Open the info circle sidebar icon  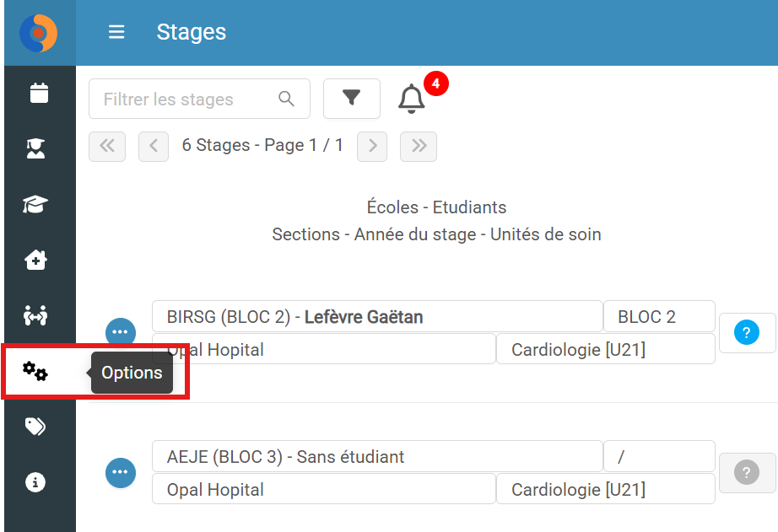click(x=35, y=482)
